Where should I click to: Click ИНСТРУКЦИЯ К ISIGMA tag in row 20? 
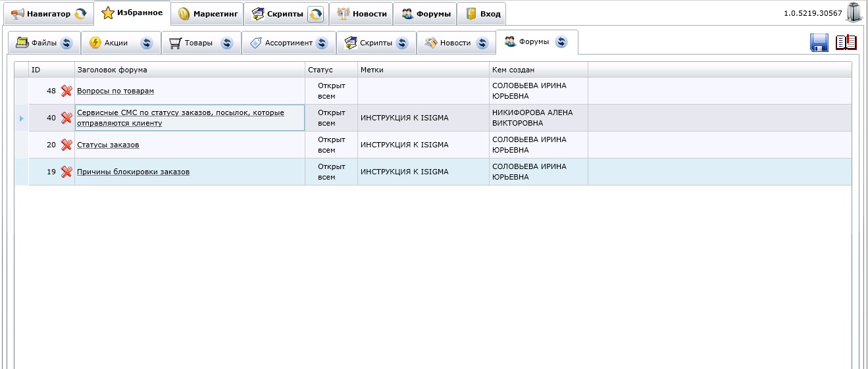coord(404,145)
